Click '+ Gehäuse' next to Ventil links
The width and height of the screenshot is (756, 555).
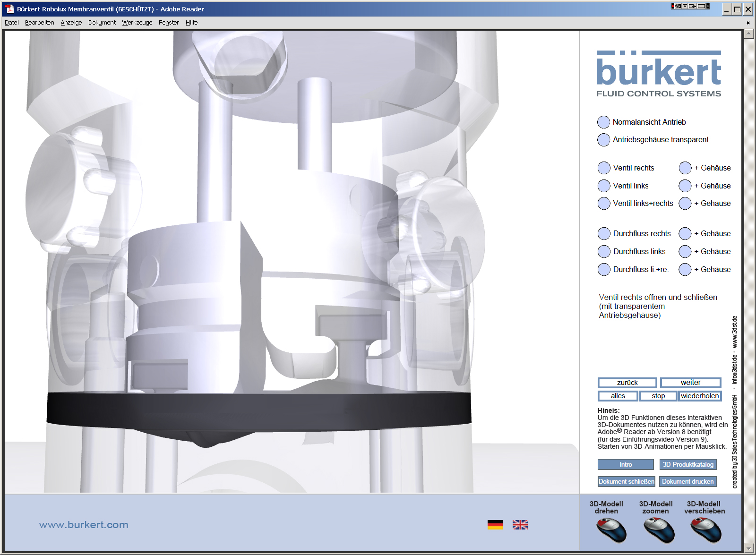coord(684,186)
